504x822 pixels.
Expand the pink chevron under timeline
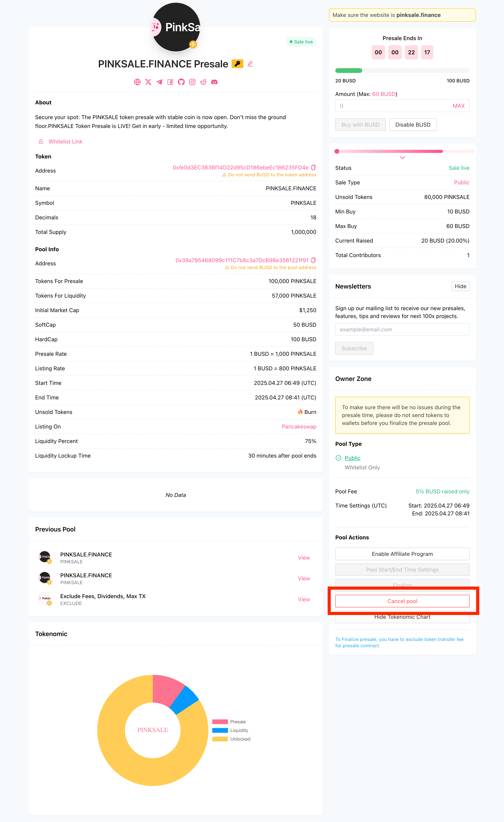coord(402,158)
